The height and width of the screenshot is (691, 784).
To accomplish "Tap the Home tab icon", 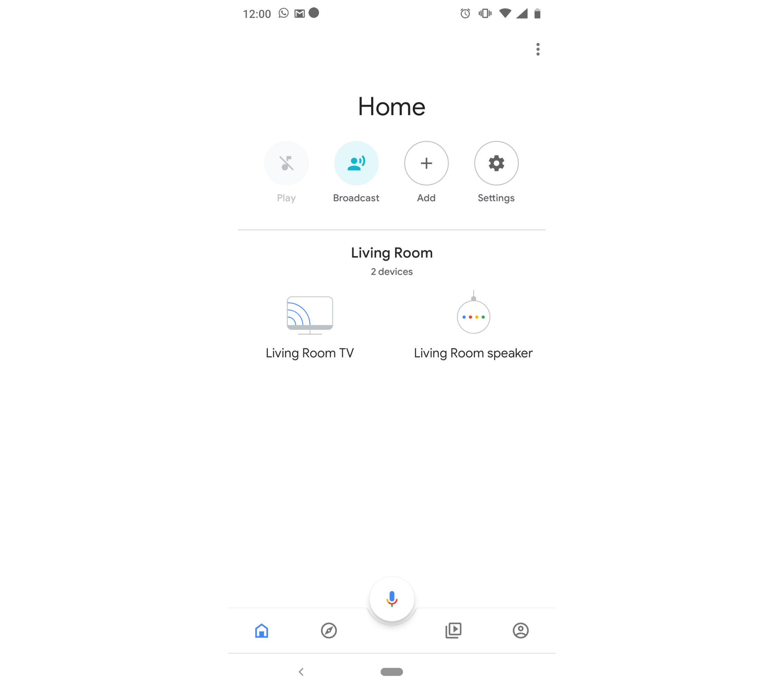I will coord(261,630).
